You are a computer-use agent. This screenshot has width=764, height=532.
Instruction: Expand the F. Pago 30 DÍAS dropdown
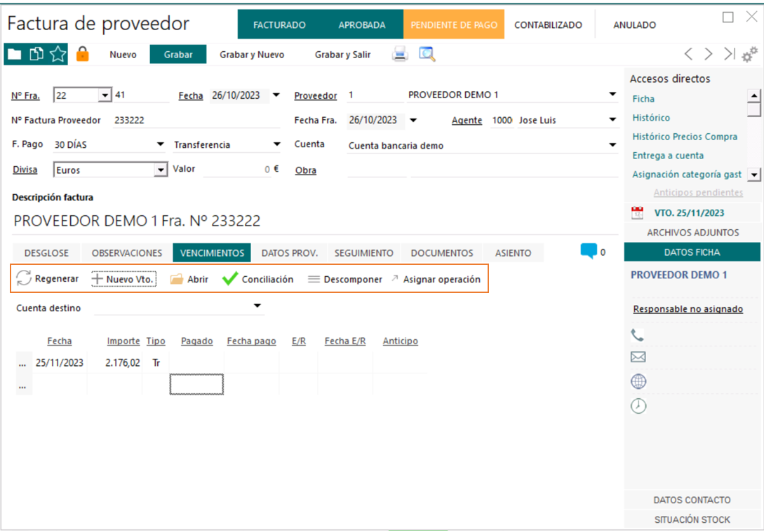pyautogui.click(x=160, y=144)
